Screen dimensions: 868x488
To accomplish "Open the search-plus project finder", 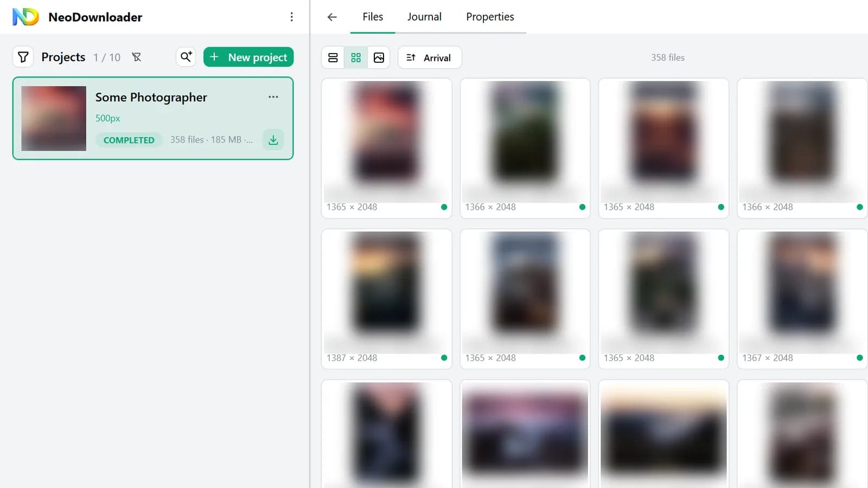I will pyautogui.click(x=186, y=57).
